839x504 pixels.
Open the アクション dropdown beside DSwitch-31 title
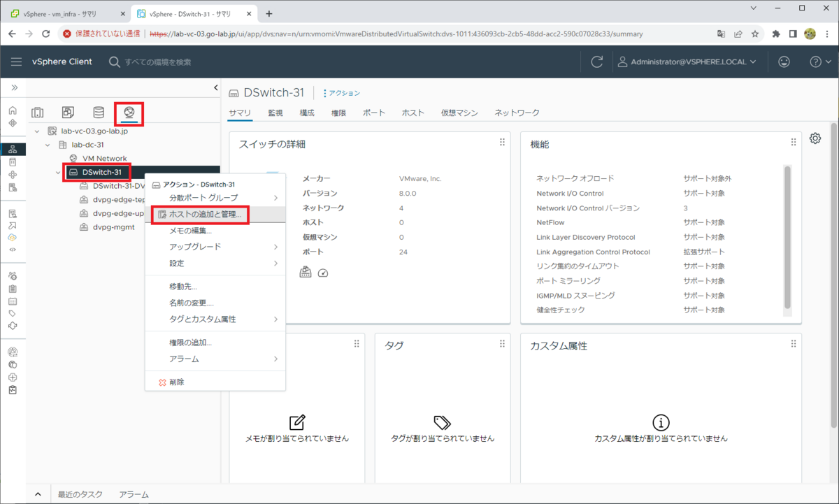(x=341, y=93)
